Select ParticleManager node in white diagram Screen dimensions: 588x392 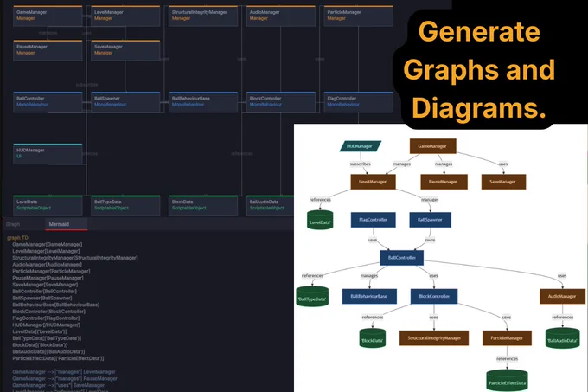click(x=507, y=338)
